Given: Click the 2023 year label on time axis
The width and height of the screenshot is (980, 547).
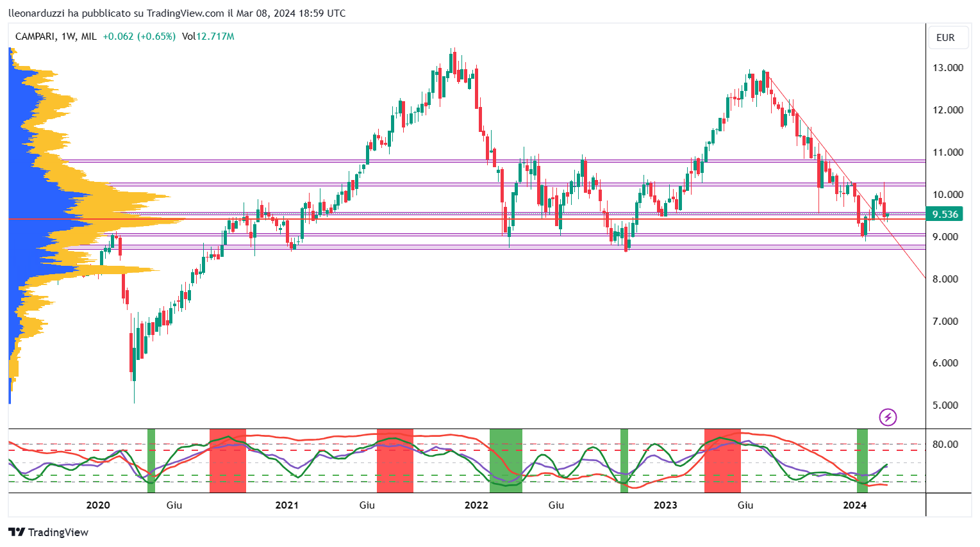Looking at the screenshot, I should tap(665, 505).
